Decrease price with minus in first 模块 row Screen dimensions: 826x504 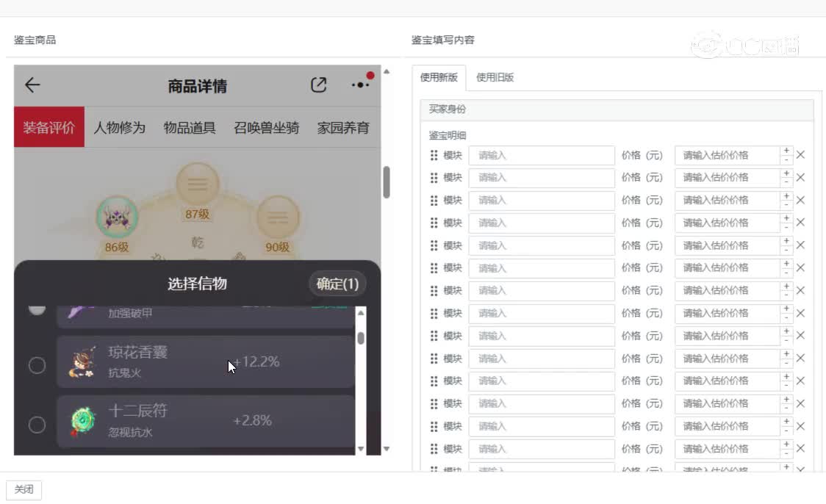tap(786, 159)
